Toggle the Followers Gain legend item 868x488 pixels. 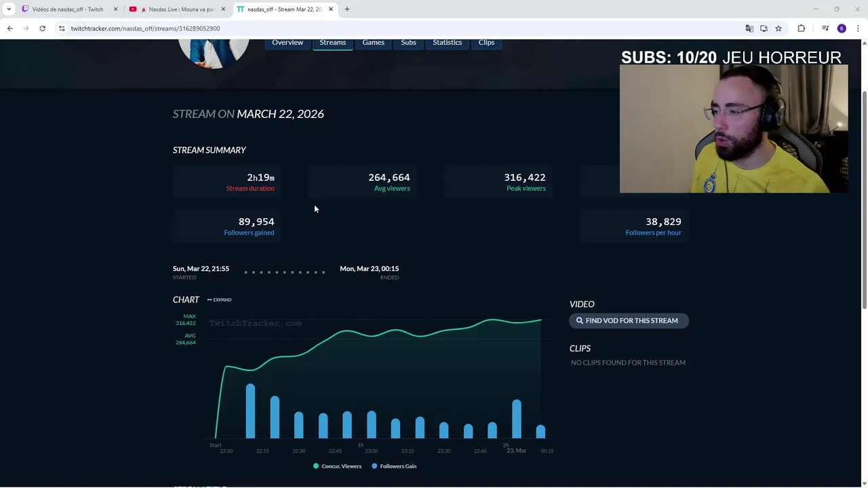394,466
